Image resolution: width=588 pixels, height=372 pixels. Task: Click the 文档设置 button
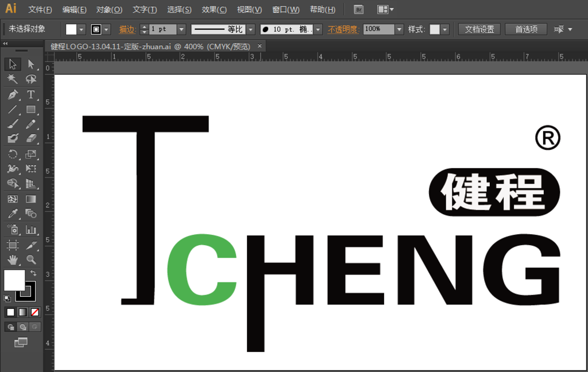[479, 29]
